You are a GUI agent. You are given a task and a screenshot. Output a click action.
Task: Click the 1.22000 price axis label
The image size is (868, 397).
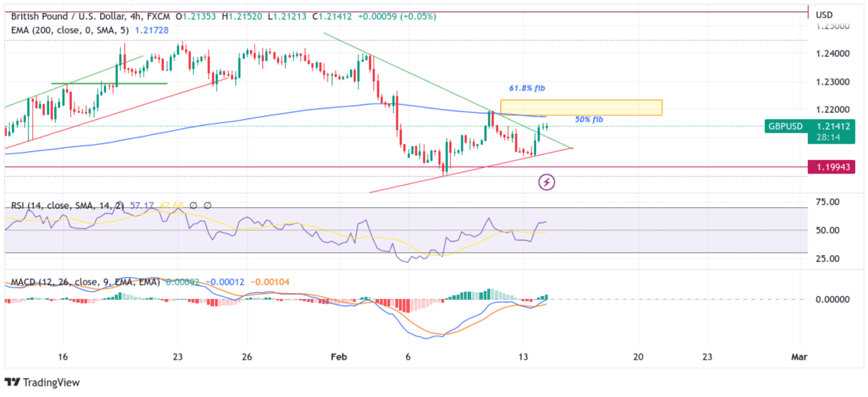833,110
